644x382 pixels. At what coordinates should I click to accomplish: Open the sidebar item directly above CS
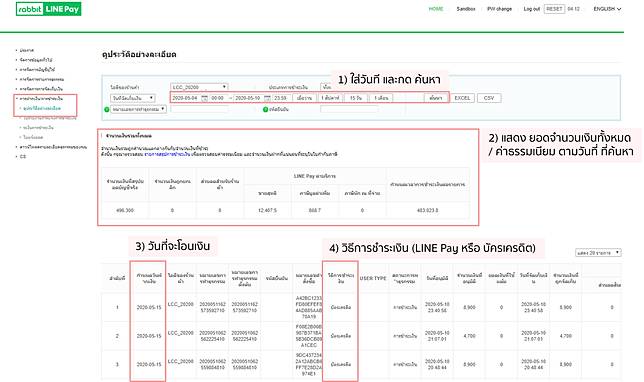coord(53,147)
